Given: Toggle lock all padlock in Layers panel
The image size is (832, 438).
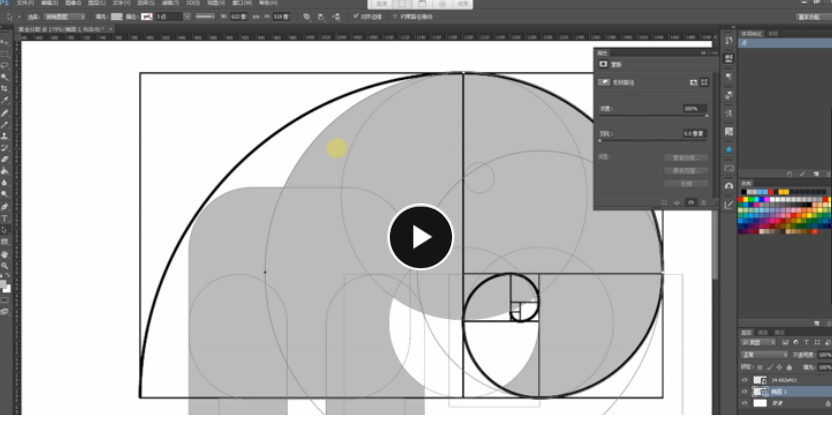Looking at the screenshot, I should [789, 367].
